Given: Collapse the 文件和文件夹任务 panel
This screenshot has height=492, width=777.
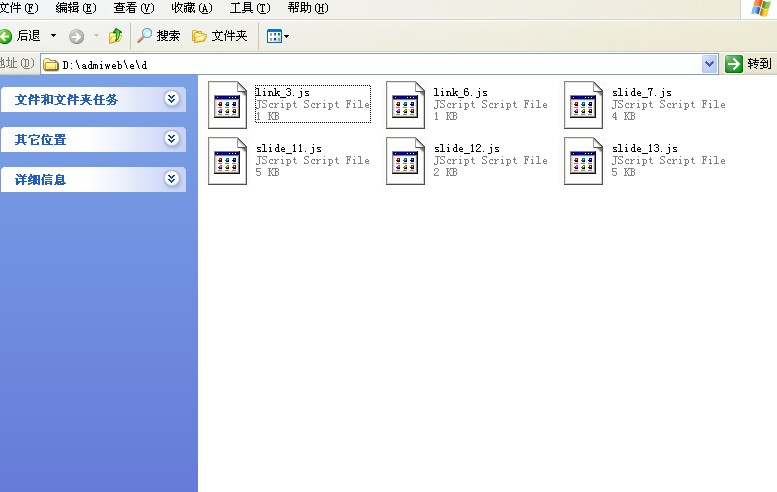Looking at the screenshot, I should (x=172, y=99).
